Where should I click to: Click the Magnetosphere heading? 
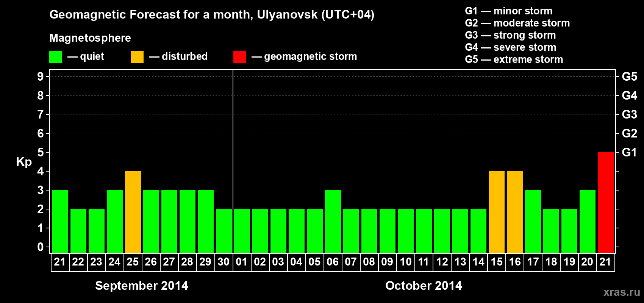90,38
